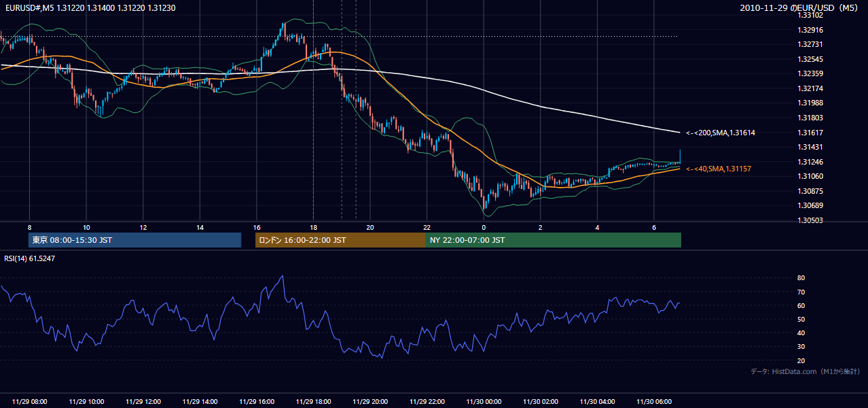This screenshot has width=868, height=408.
Task: Click price axis label 1.31431
Action: (x=810, y=147)
